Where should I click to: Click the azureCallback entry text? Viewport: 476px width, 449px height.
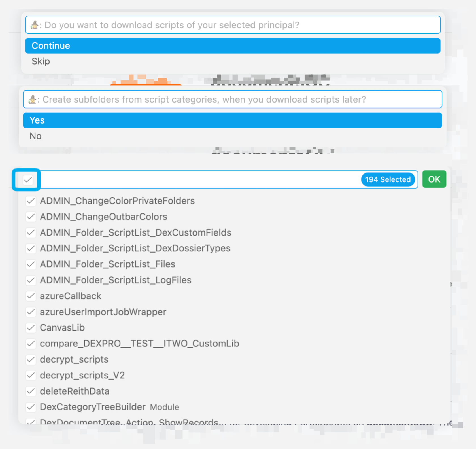pyautogui.click(x=71, y=296)
